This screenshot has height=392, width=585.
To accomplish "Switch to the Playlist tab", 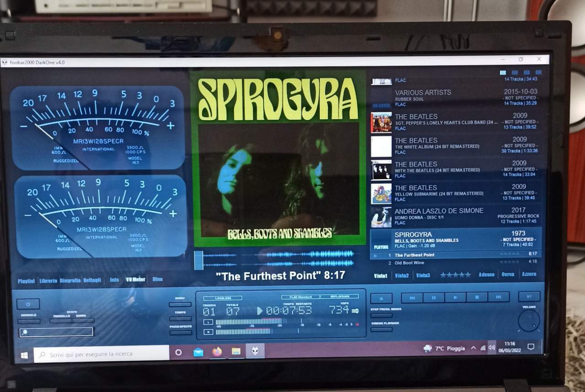I will [26, 281].
